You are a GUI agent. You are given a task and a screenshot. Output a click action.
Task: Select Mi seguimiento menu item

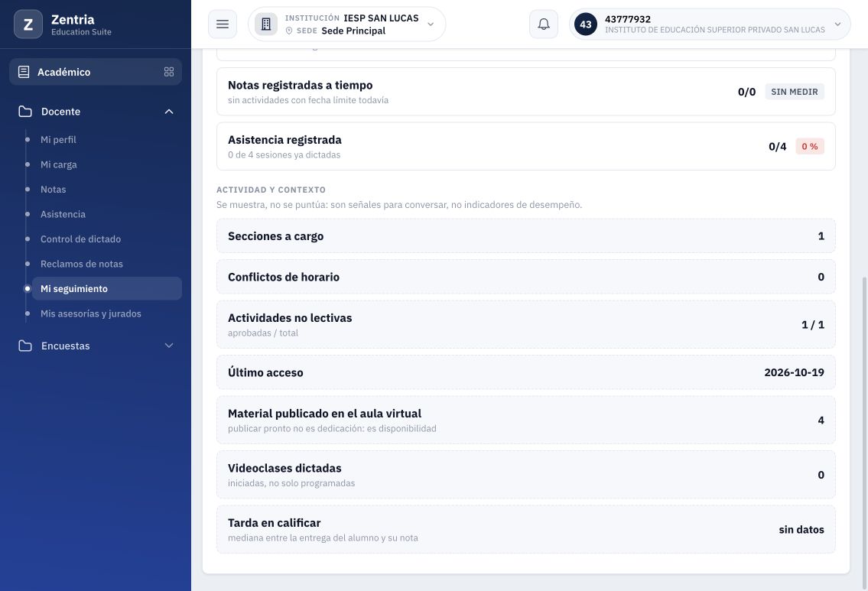coord(107,288)
